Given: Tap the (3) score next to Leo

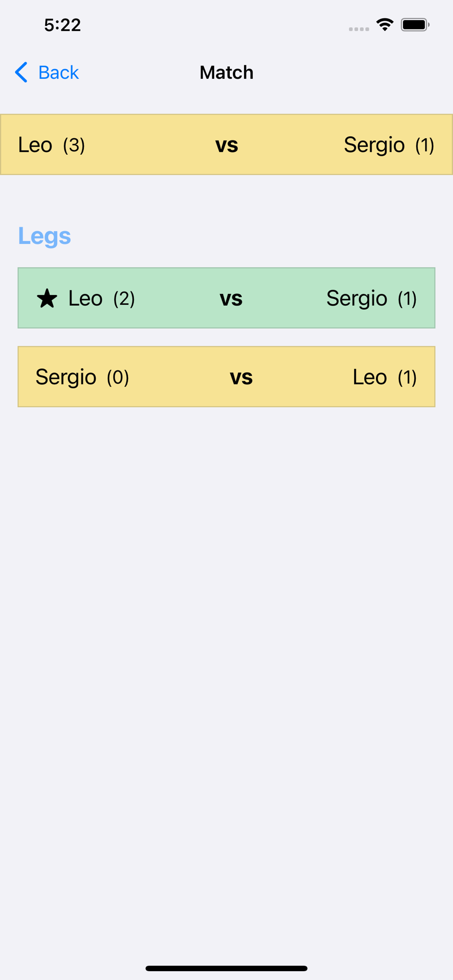Looking at the screenshot, I should point(74,145).
